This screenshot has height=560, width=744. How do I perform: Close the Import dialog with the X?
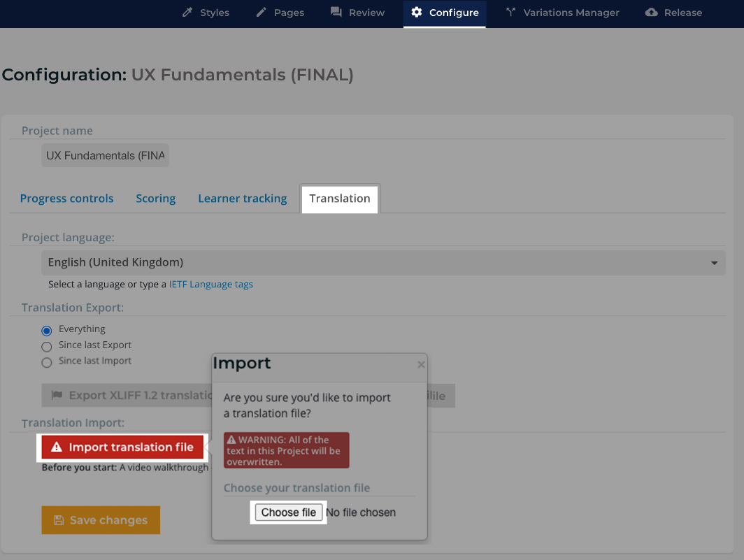point(420,364)
